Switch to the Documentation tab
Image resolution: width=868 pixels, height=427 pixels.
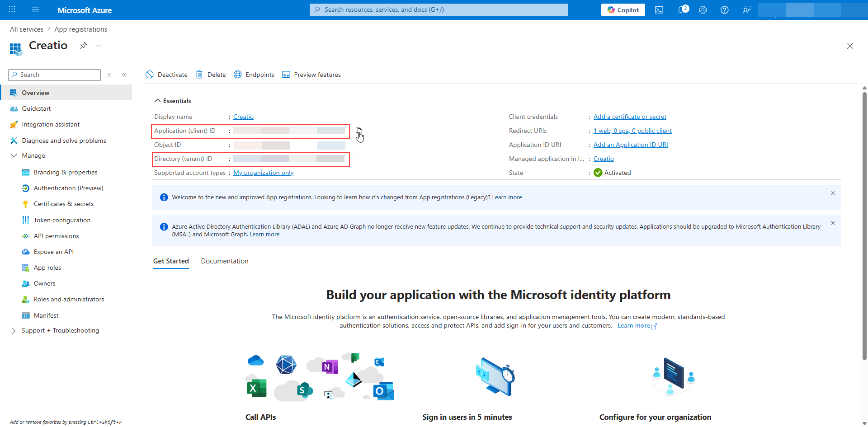pos(225,261)
